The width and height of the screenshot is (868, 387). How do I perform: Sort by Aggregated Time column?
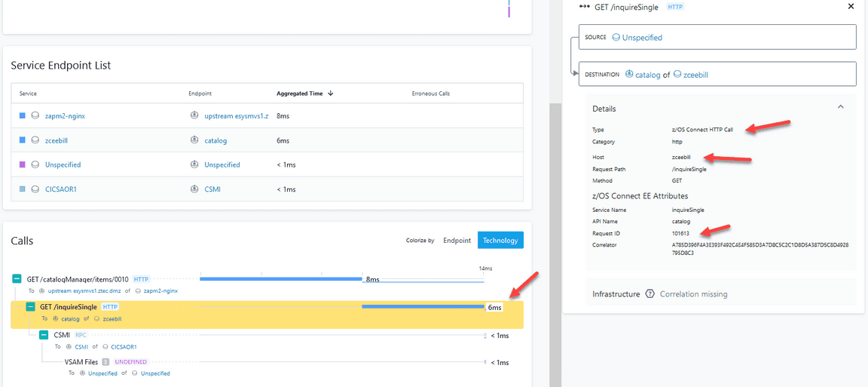304,94
